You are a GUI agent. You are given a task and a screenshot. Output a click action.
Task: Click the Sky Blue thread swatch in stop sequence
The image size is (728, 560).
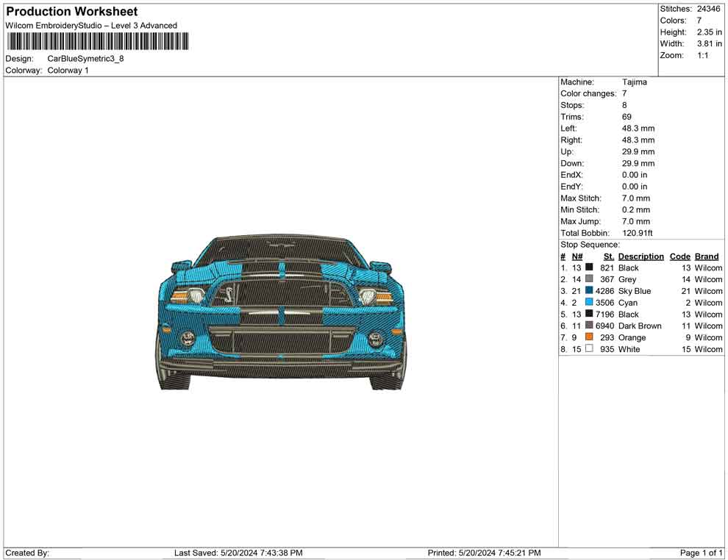pyautogui.click(x=589, y=290)
